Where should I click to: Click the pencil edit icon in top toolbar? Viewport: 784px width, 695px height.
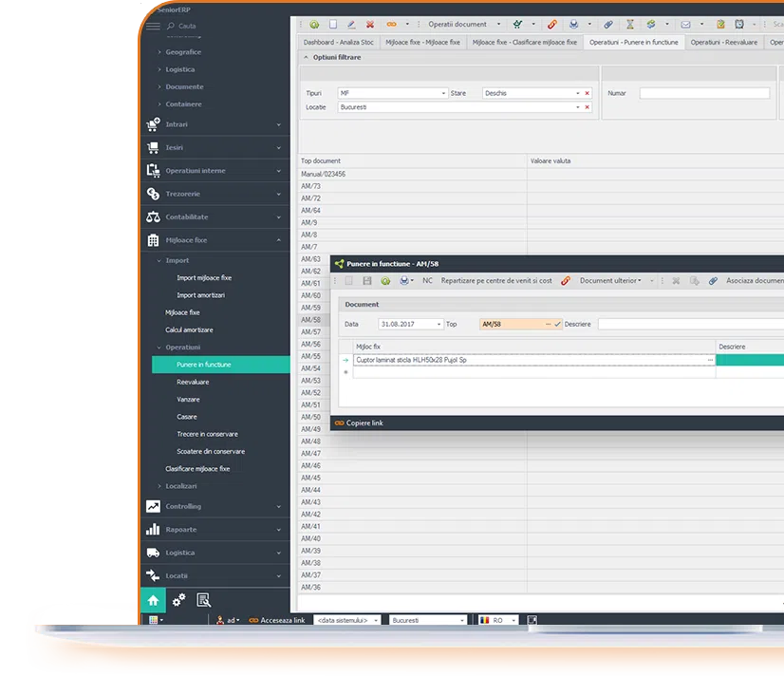coord(353,24)
